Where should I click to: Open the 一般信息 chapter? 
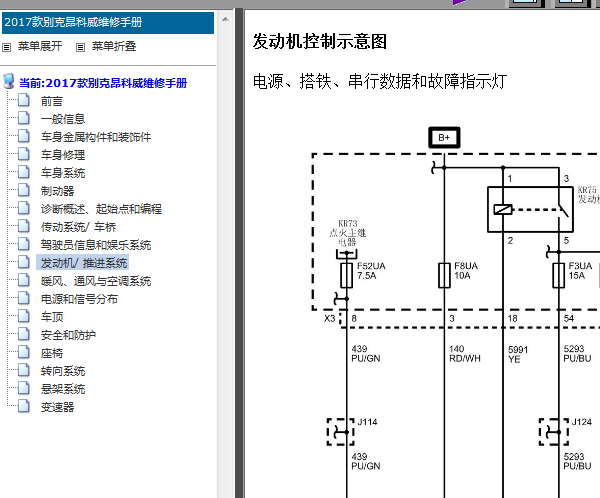coord(63,119)
